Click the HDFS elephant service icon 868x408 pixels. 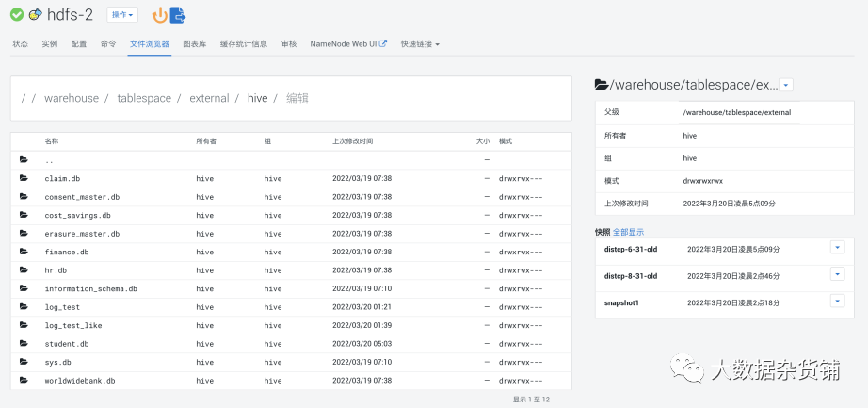[36, 15]
